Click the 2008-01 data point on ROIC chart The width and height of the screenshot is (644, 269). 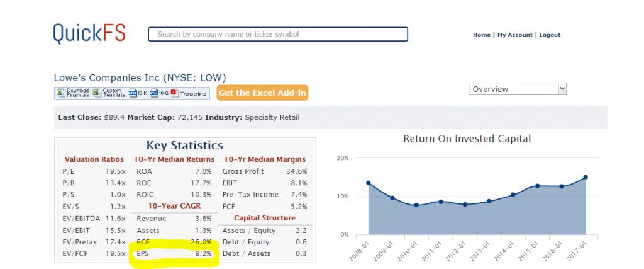369,183
